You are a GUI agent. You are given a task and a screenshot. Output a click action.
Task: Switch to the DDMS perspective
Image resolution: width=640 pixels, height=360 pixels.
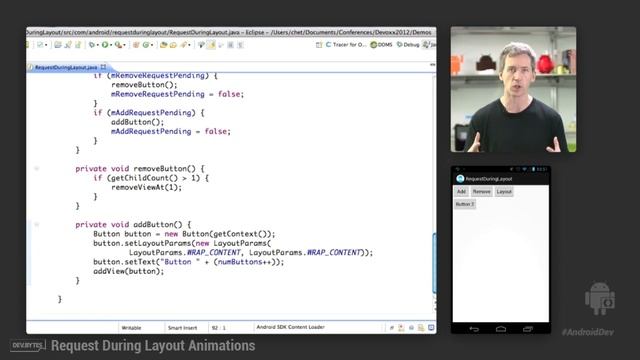coord(381,45)
